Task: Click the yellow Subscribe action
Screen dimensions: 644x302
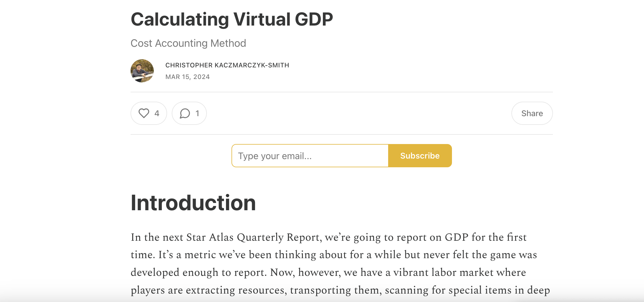Action: (x=420, y=156)
